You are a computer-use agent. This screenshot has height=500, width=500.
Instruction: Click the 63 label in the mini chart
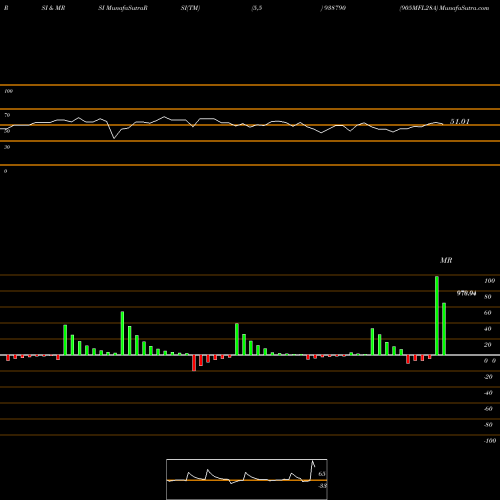pos(322,474)
